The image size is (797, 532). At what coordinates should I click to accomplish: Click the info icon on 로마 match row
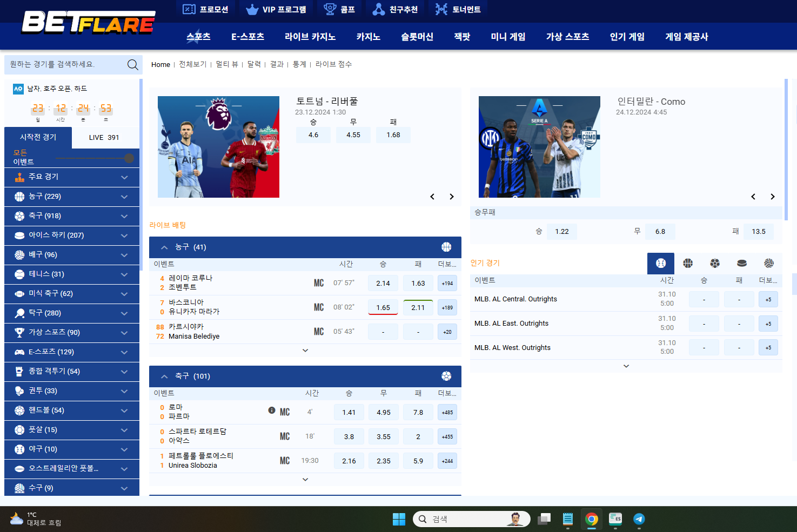(272, 410)
